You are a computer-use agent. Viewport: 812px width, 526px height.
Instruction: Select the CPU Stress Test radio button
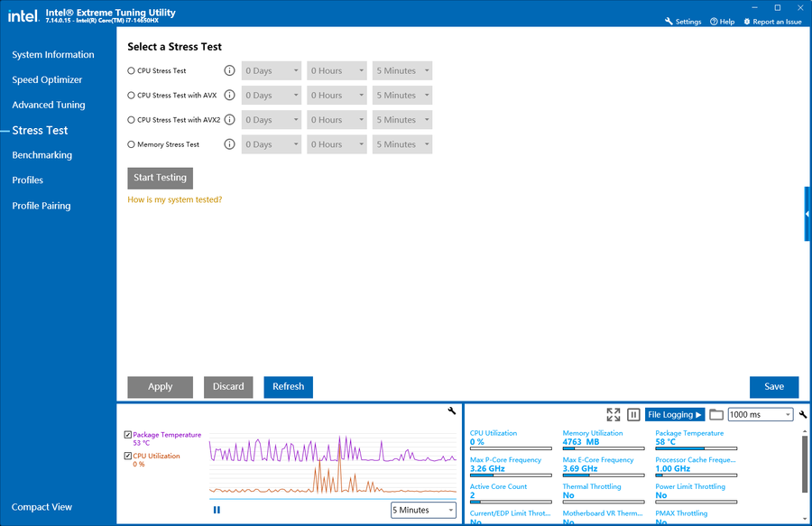(x=132, y=70)
